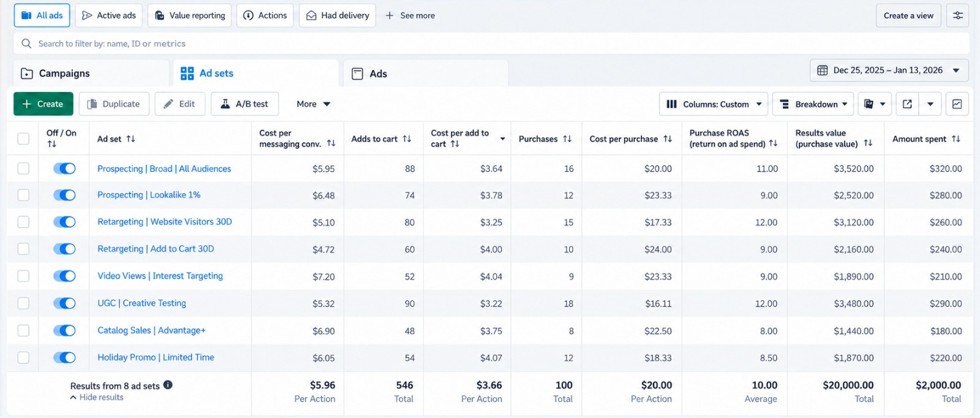Select all ad sets checkbox in header

point(23,139)
